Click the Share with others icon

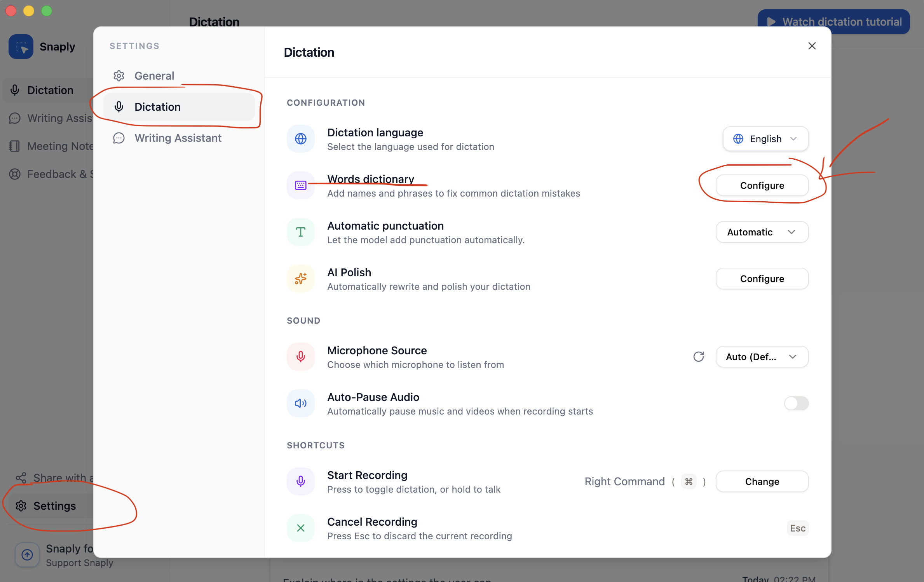(21, 477)
